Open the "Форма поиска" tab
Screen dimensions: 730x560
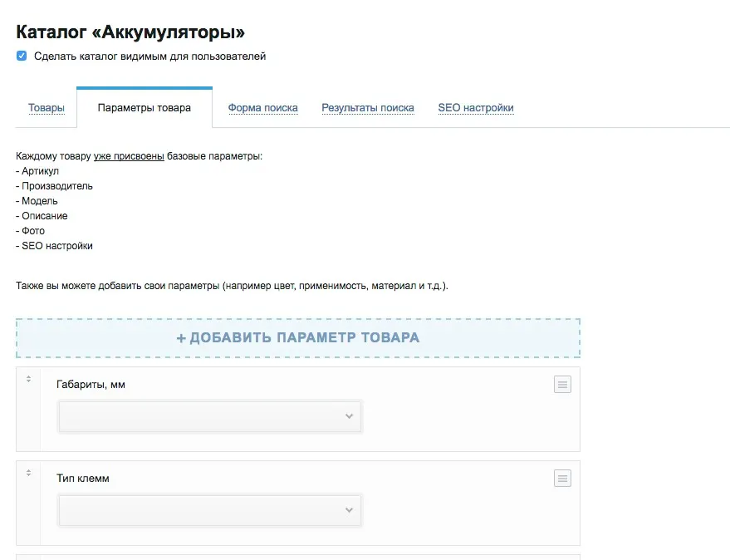click(x=263, y=107)
